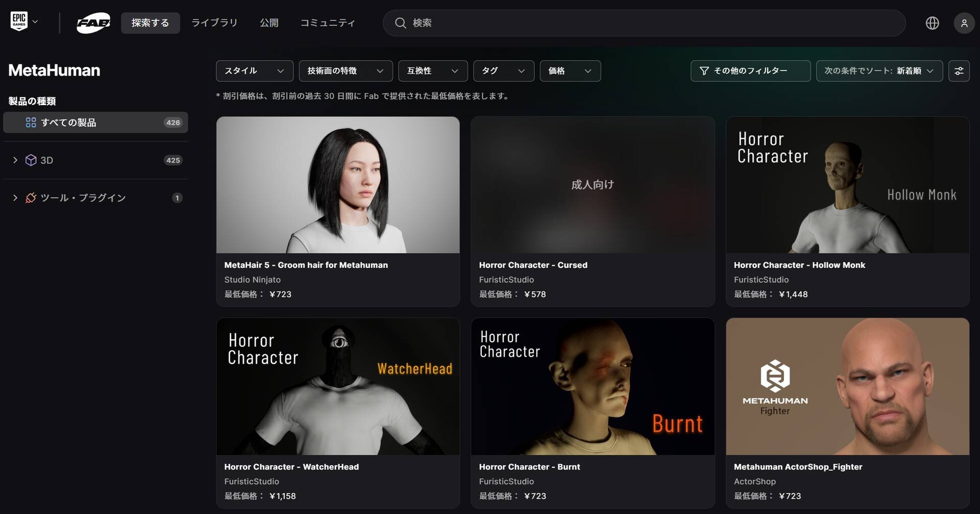Open the MetaHair 5 product thumbnail
Screen dimensions: 980x514
(338, 185)
